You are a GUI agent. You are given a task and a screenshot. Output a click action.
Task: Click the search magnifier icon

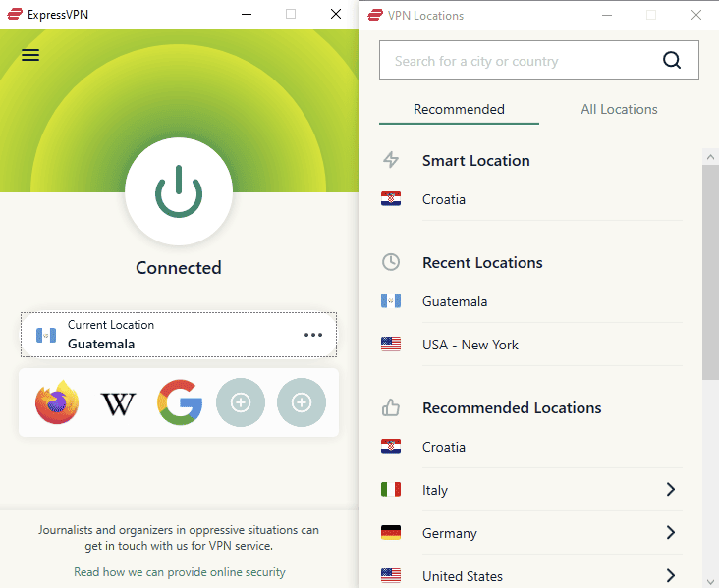click(x=672, y=60)
